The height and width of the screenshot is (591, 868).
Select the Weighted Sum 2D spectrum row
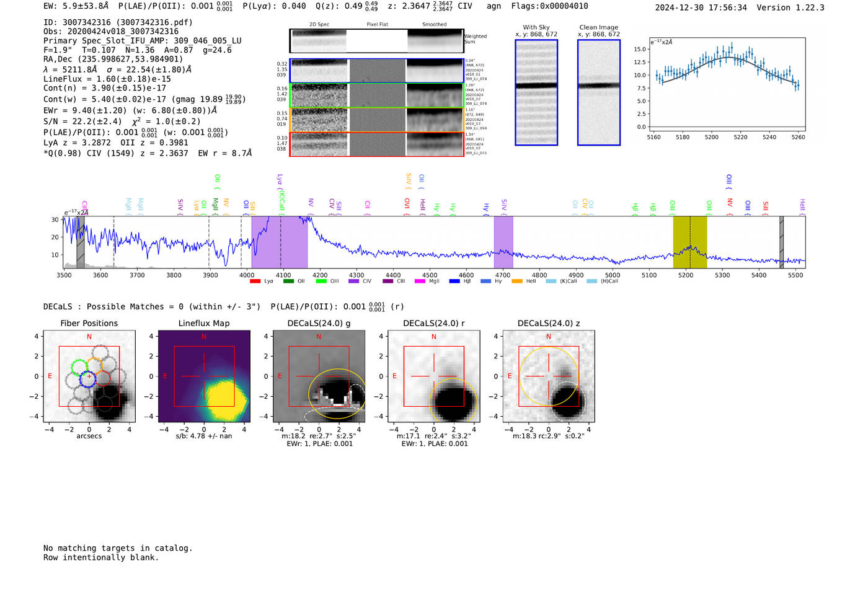coord(377,41)
